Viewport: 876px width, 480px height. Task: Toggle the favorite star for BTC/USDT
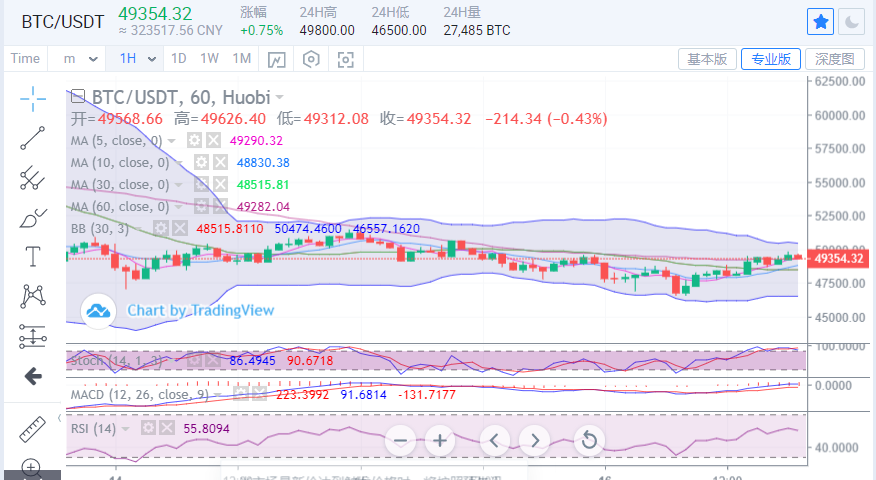point(820,21)
